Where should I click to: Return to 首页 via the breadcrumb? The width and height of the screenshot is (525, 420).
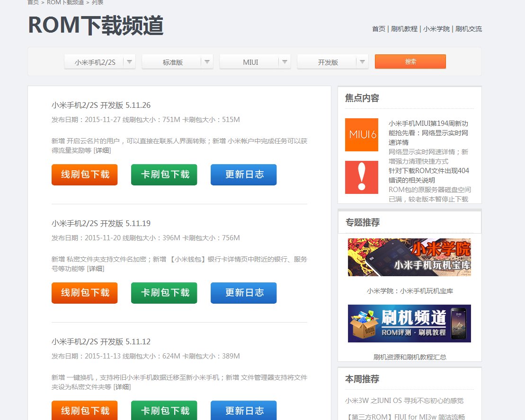point(32,2)
